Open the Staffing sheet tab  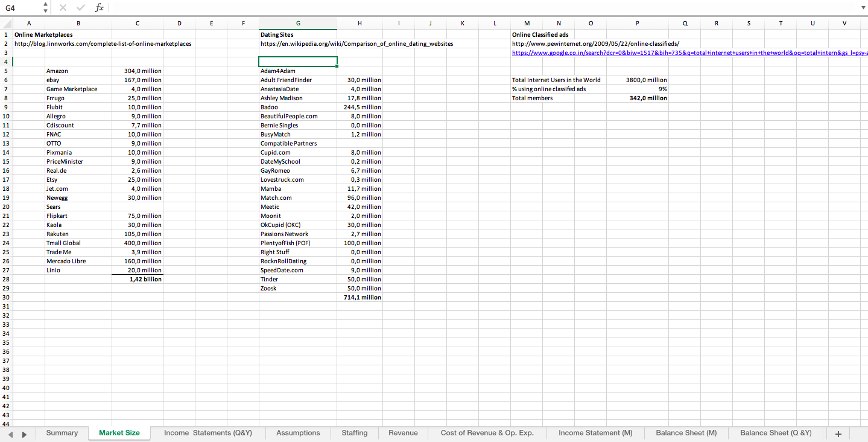coord(355,433)
